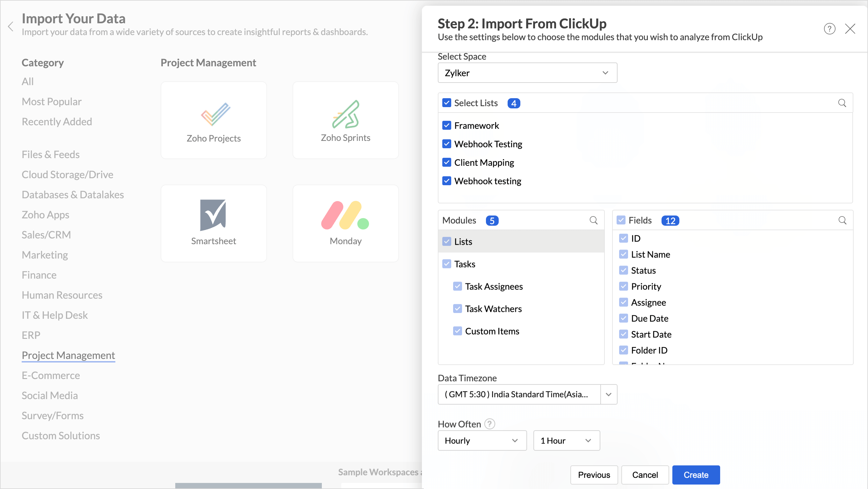
Task: Click the blue Create button
Action: 696,475
